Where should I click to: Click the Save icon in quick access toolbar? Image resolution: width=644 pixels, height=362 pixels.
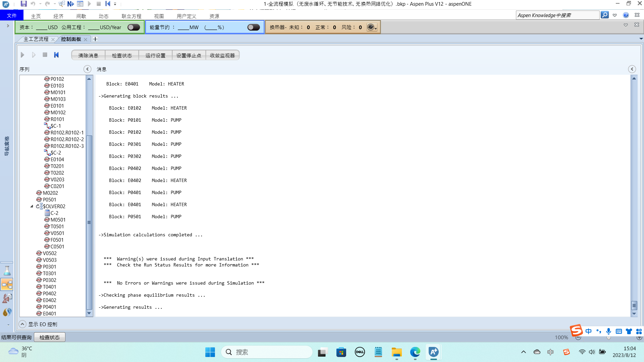[23, 4]
